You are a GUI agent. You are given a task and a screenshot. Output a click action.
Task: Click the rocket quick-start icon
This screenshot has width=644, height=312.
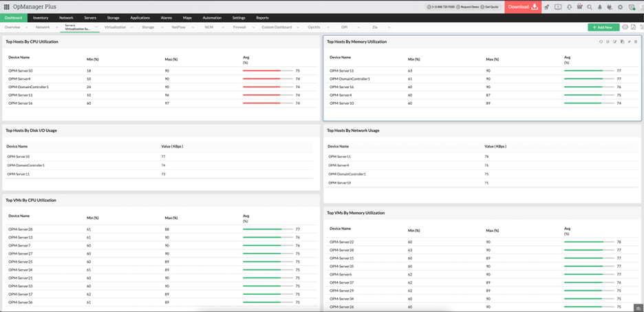click(547, 7)
